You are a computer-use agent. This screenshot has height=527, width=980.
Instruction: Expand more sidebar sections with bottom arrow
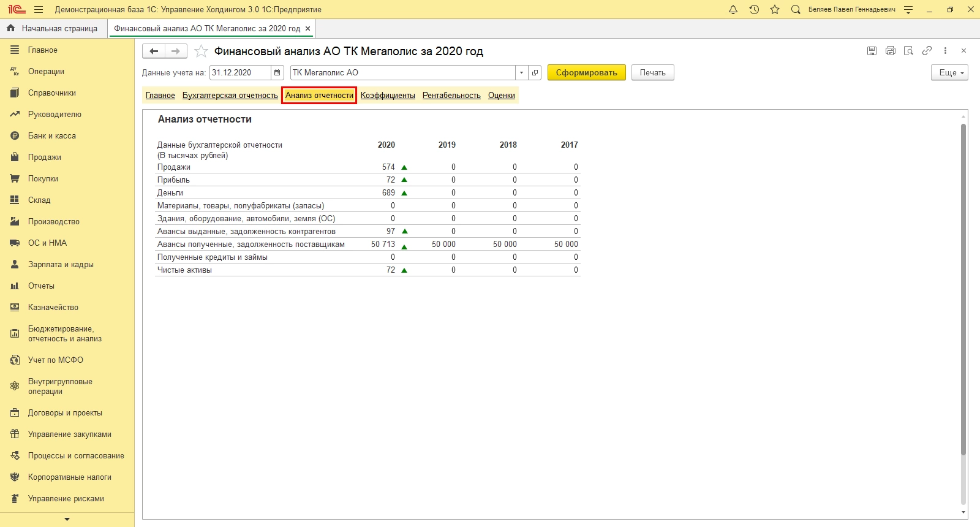(x=67, y=520)
